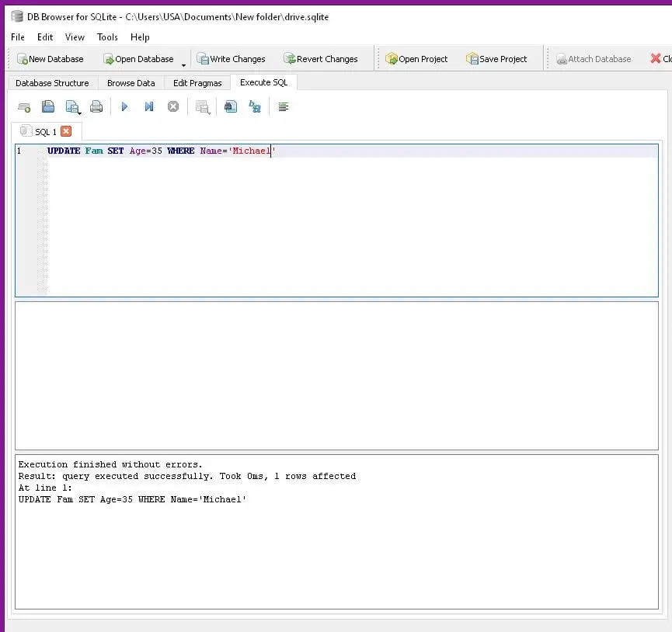
Task: Open the File menu
Action: coord(18,37)
